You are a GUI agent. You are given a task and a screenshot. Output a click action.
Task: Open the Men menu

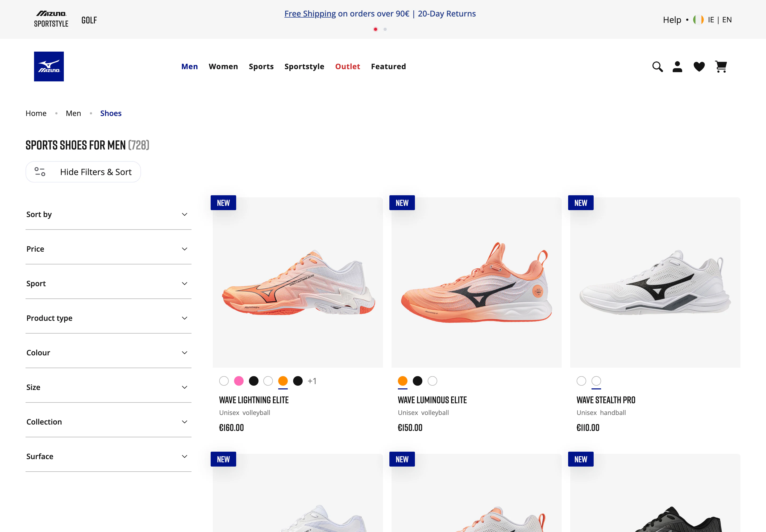(x=190, y=66)
